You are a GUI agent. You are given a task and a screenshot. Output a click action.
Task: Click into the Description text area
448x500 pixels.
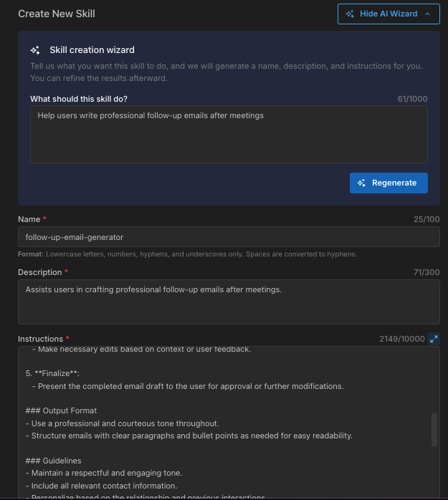229,302
